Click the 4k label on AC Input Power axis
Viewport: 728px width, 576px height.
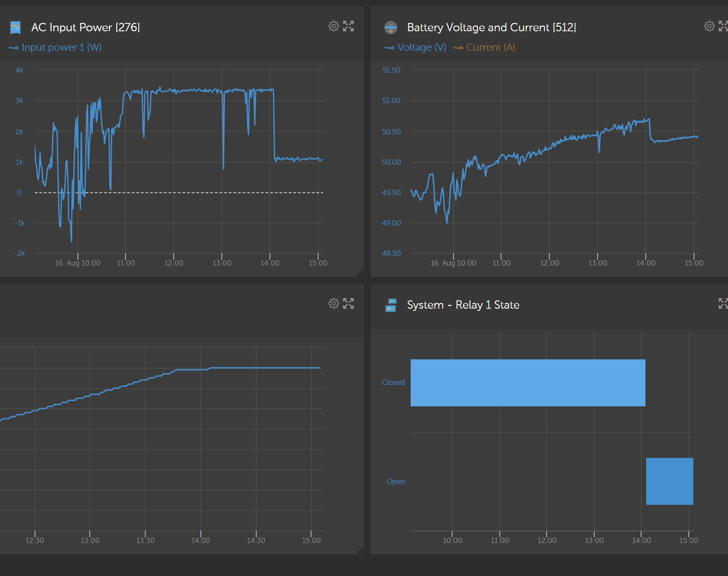pyautogui.click(x=19, y=70)
